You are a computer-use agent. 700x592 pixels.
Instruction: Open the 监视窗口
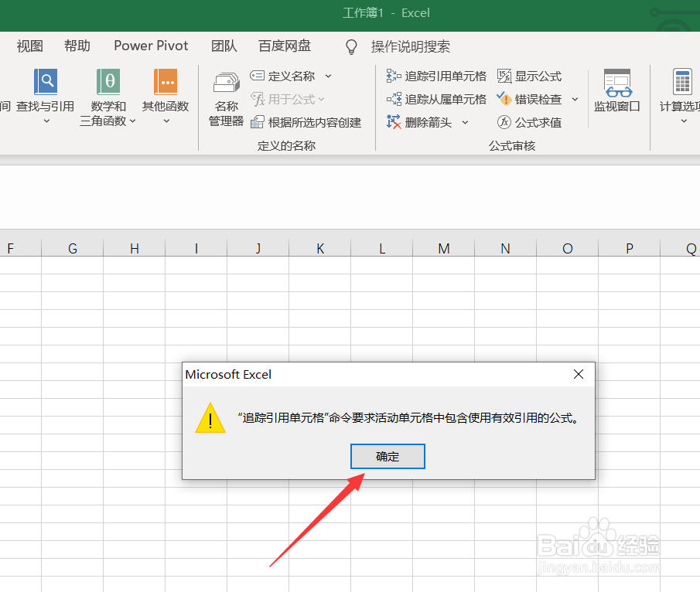[x=617, y=90]
